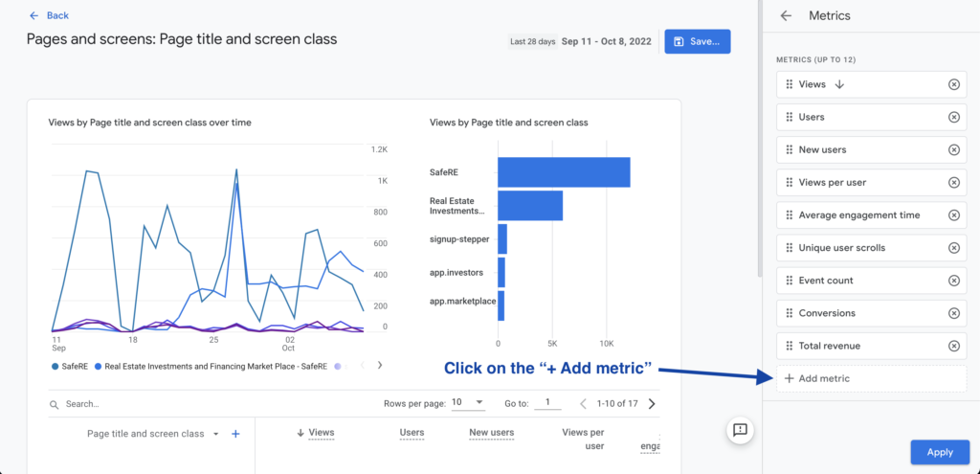Remove the Total revenue metric

tap(953, 346)
